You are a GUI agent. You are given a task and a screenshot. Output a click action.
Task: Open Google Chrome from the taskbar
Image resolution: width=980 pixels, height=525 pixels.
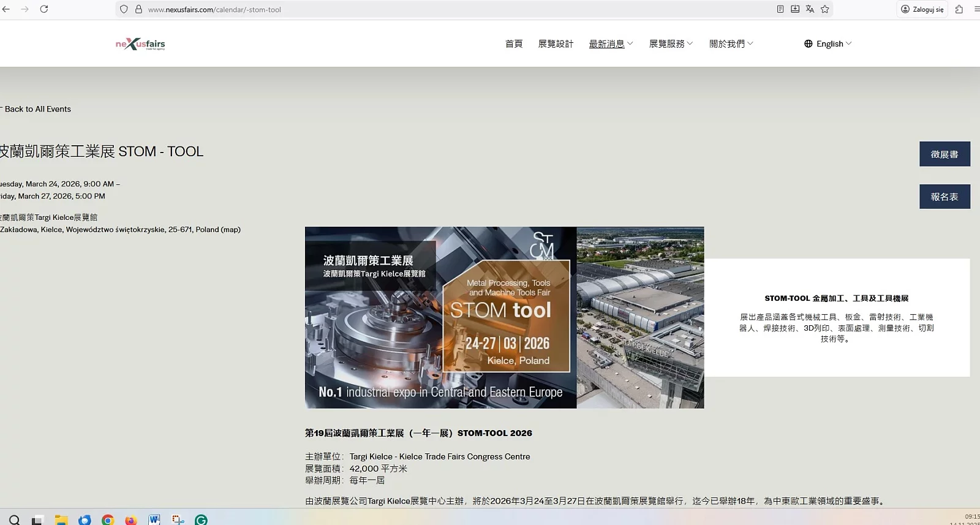coord(108,519)
